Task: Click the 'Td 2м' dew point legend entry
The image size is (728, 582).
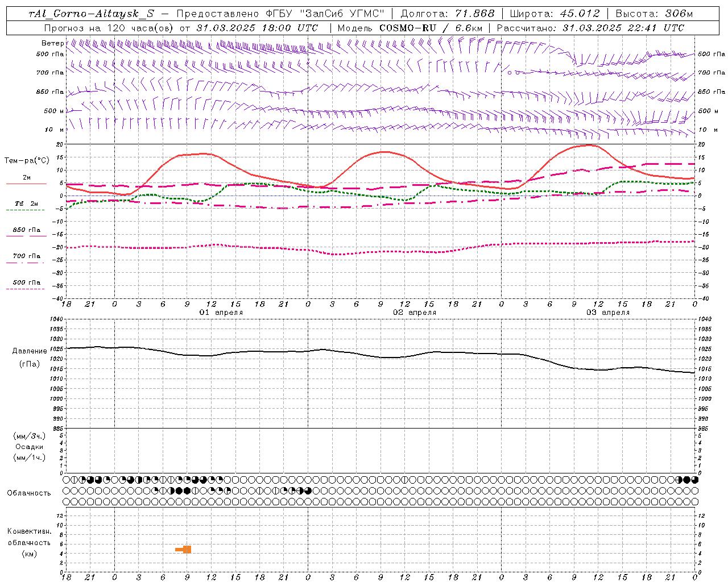Action: point(27,203)
